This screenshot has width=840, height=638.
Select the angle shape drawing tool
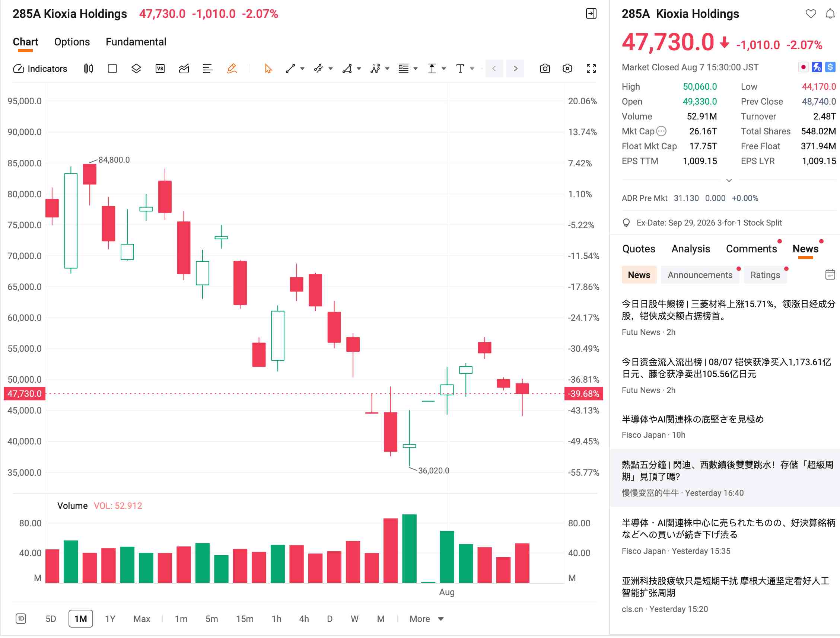tap(347, 69)
